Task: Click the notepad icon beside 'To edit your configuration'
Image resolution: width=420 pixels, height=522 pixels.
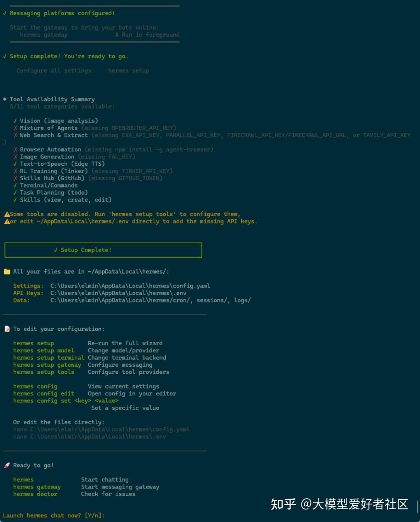Action: click(7, 329)
